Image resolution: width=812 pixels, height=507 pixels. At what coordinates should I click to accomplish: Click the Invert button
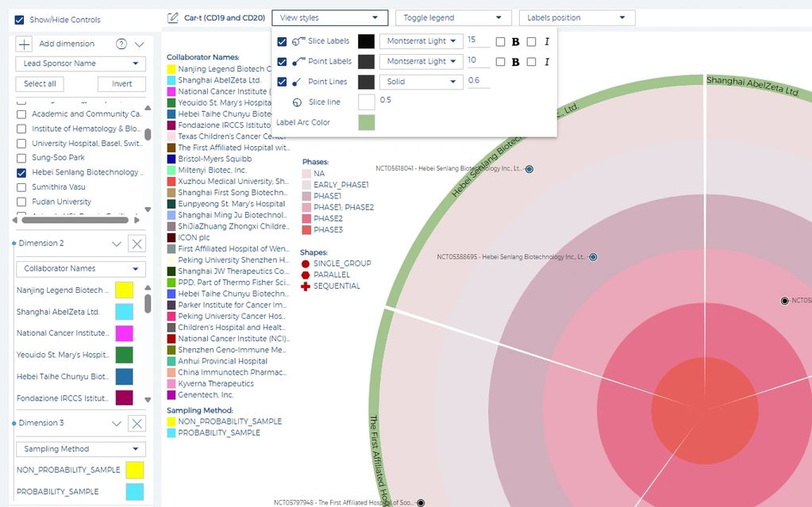(x=121, y=84)
